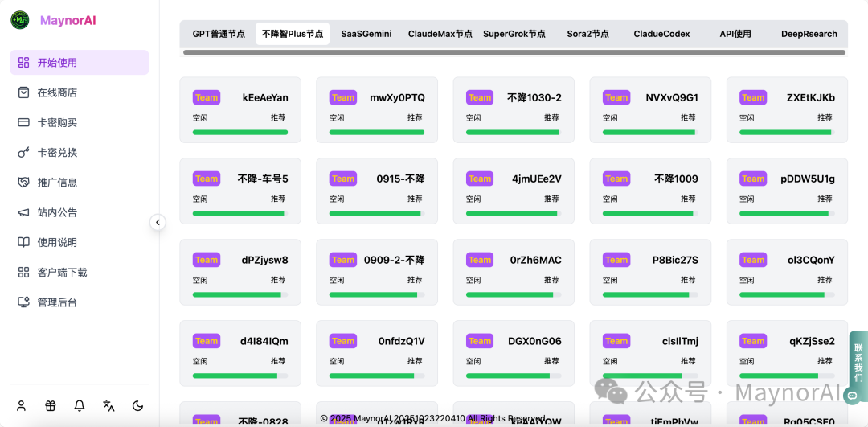This screenshot has width=868, height=427.
Task: Click the 卡密购买 card icon
Action: 23,122
